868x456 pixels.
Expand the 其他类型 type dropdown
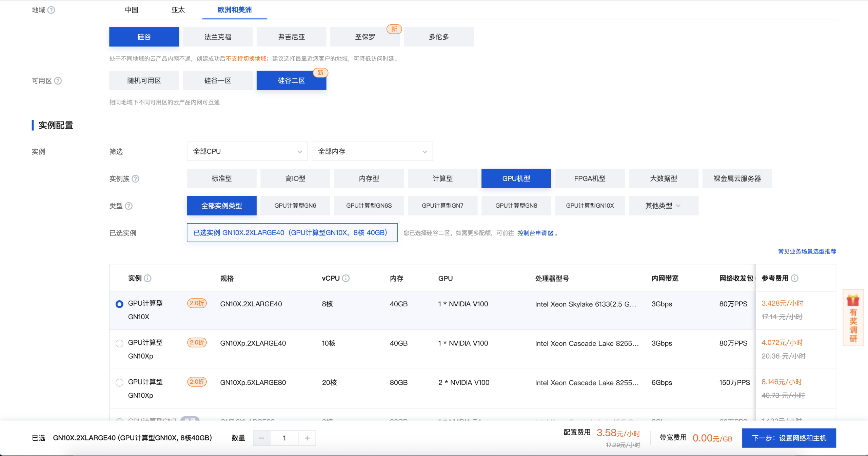[x=664, y=206]
